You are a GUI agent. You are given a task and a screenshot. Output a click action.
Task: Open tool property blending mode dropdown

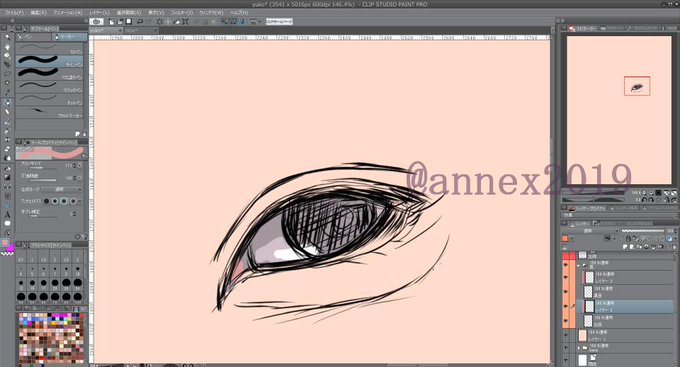pos(62,190)
